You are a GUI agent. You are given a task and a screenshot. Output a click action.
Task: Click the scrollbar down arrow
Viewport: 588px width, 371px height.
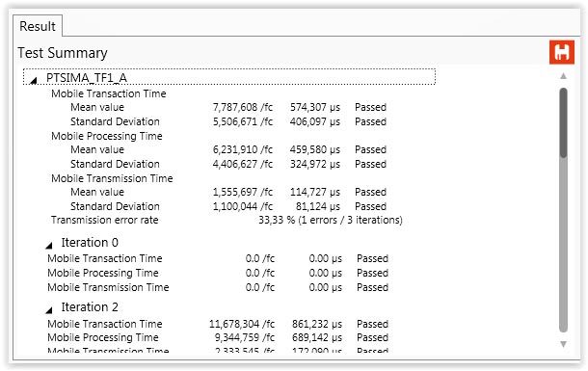tap(563, 344)
